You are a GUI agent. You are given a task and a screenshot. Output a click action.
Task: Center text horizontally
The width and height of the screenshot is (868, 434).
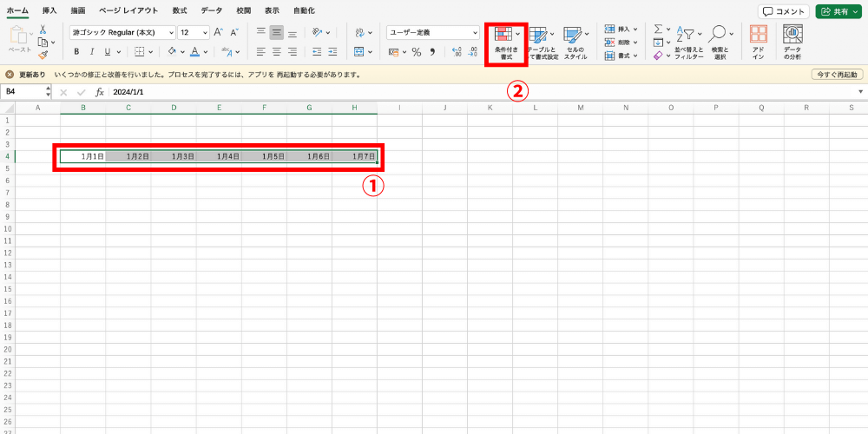click(277, 52)
